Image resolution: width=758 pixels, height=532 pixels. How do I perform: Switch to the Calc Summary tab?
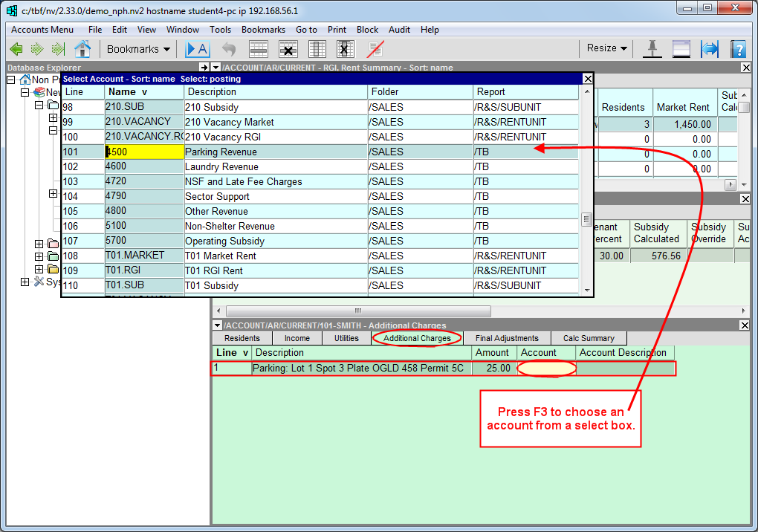point(588,338)
